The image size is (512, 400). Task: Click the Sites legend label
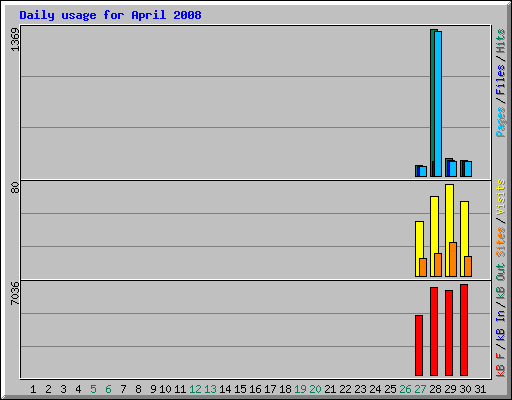click(x=500, y=242)
